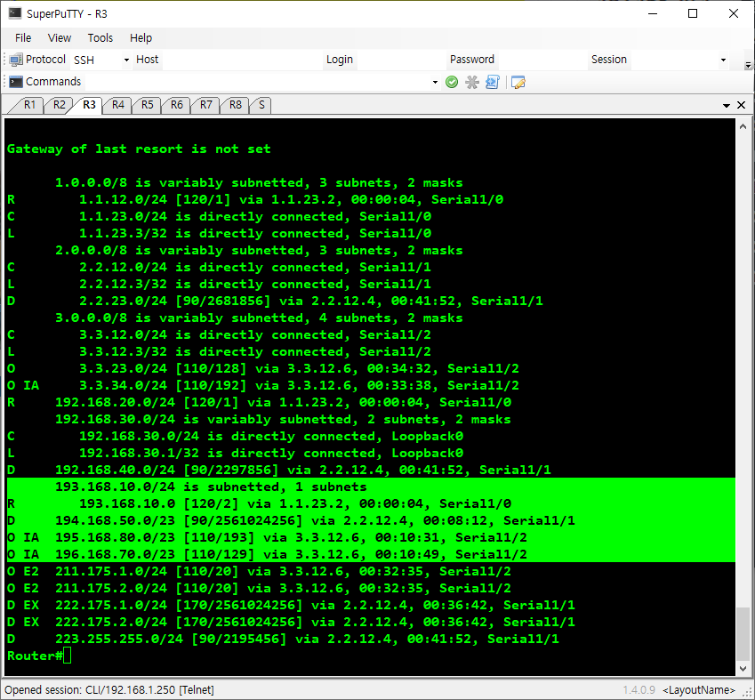Click the 3.3.34.0/24 O IA route

[x=263, y=385]
